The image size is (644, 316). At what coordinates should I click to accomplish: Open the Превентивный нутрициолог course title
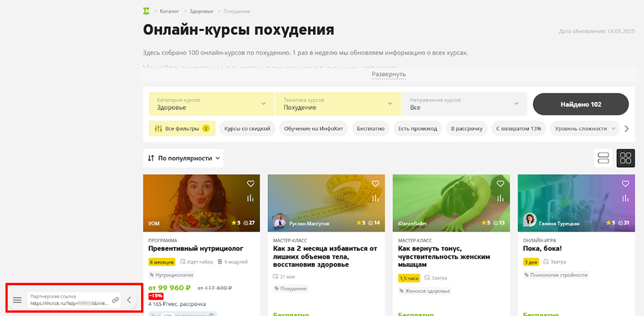(196, 248)
